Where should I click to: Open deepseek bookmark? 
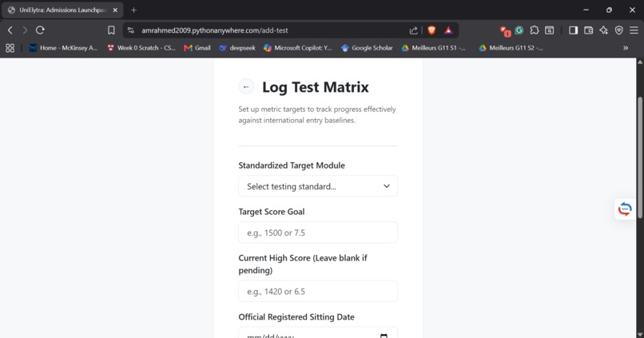pyautogui.click(x=237, y=48)
